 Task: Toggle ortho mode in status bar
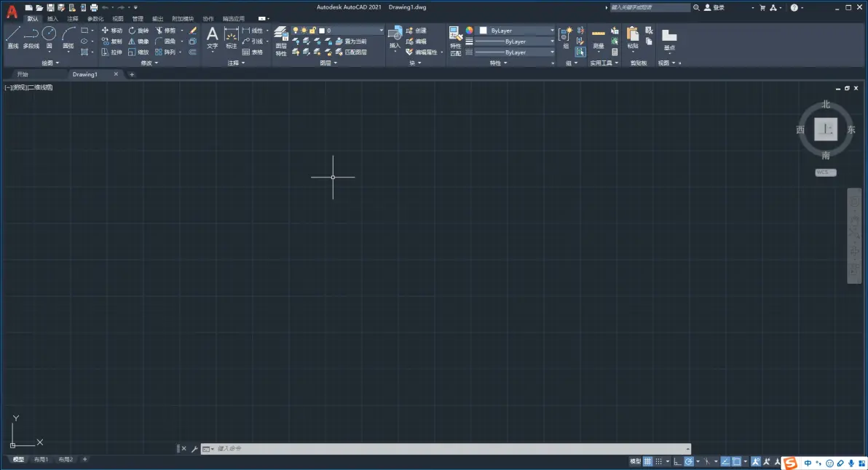(x=677, y=461)
